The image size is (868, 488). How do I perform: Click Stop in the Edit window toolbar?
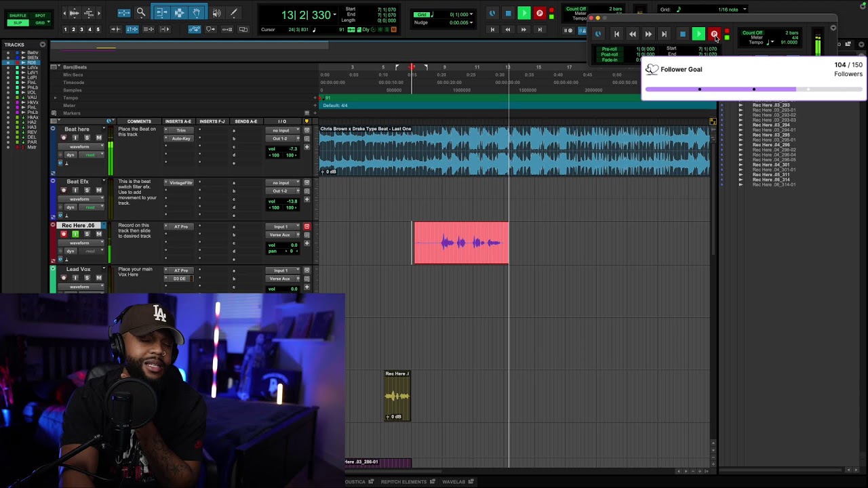[509, 13]
